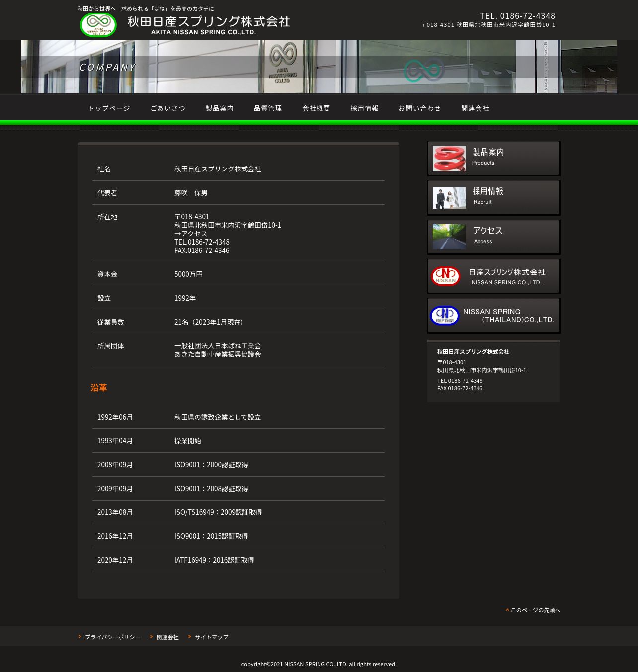The image size is (638, 672).
Task: Click the history date 1992年06月
Action: pyautogui.click(x=115, y=417)
